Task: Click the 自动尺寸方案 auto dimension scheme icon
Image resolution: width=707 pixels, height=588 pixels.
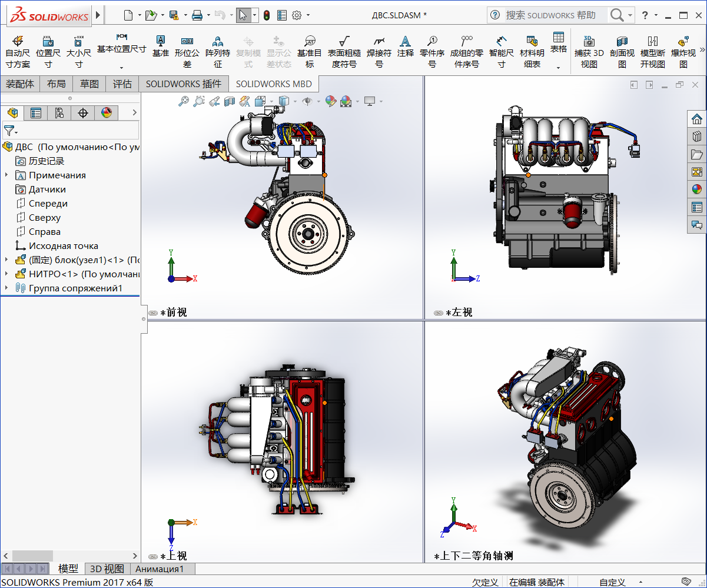Action: [18, 41]
